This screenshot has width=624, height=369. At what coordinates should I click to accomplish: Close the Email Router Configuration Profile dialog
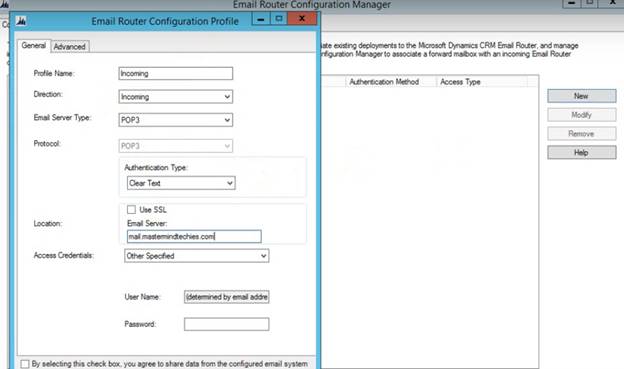302,18
